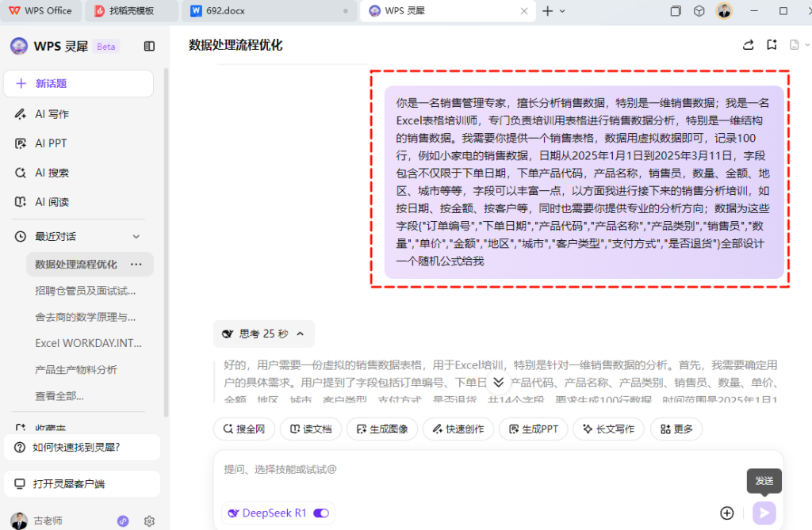Open new tab dropdown arrow
812x530 pixels.
point(562,11)
